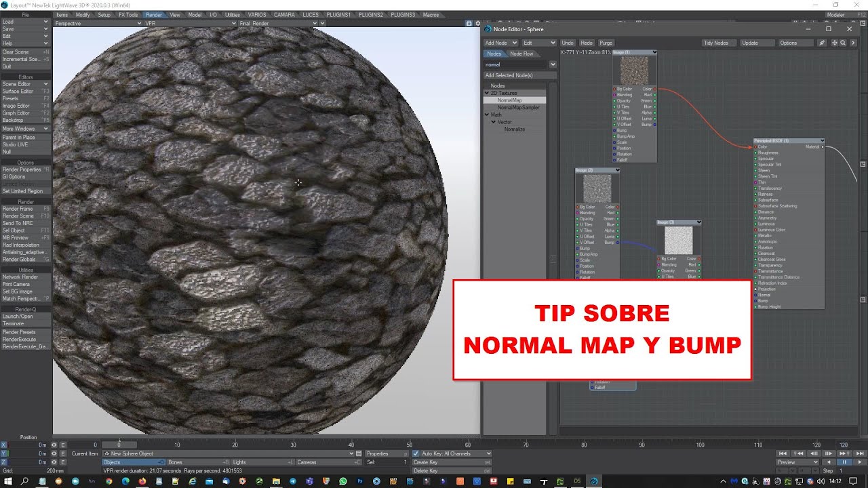Viewport: 868px width, 488px height.
Task: Click the list icon beside Current Item field
Action: (359, 453)
